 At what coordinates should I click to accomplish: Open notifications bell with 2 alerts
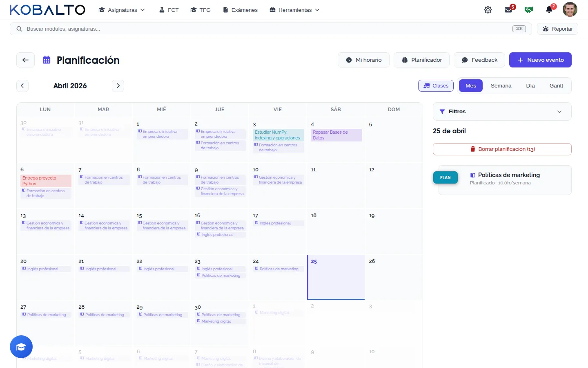point(550,10)
